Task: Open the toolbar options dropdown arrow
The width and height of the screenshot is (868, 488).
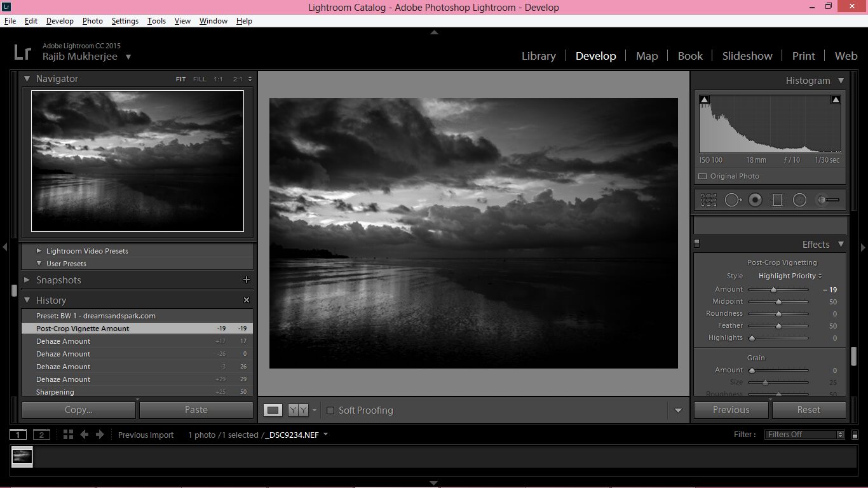Action: (678, 410)
